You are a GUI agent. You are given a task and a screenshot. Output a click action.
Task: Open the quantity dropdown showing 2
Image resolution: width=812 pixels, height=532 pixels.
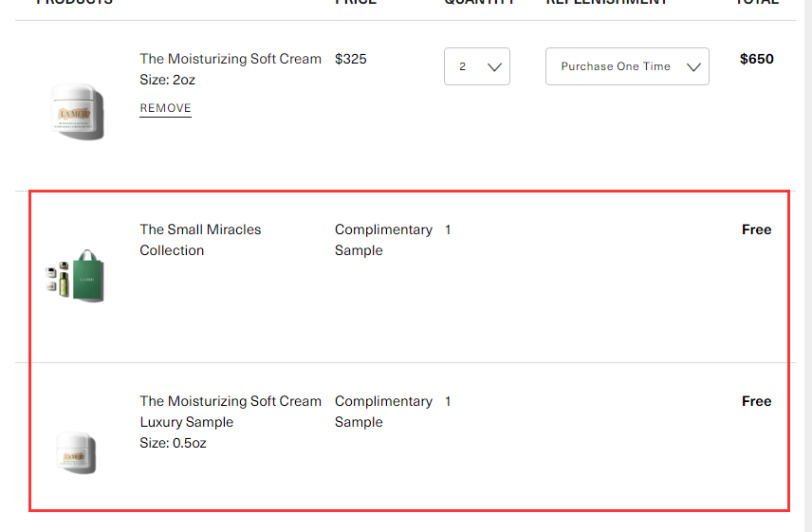(477, 66)
